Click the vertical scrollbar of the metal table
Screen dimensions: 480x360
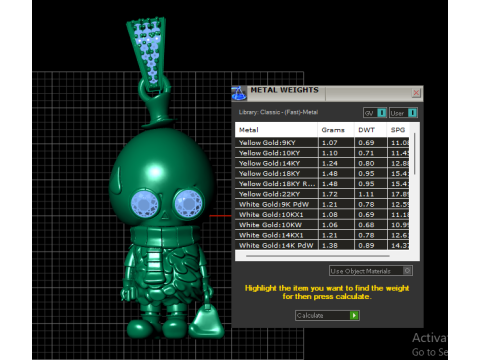415,154
